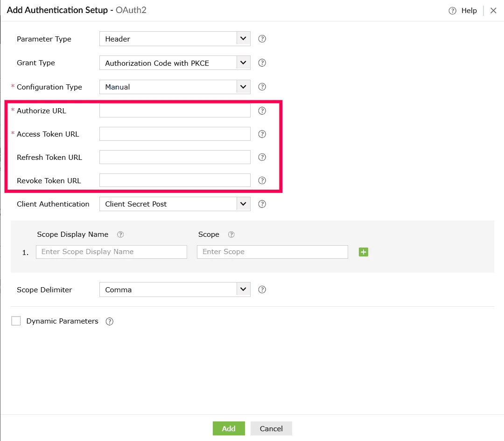The height and width of the screenshot is (441, 504).
Task: Click the Help question mark icon in header
Action: [452, 11]
